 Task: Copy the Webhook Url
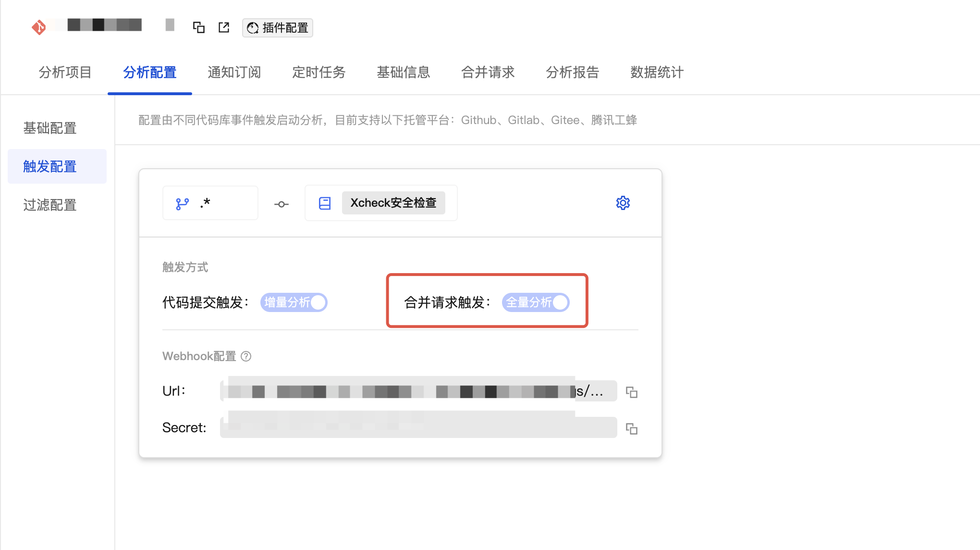click(632, 392)
